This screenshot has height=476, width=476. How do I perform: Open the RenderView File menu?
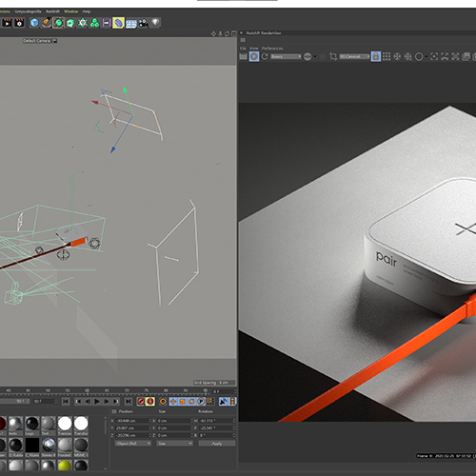[243, 49]
